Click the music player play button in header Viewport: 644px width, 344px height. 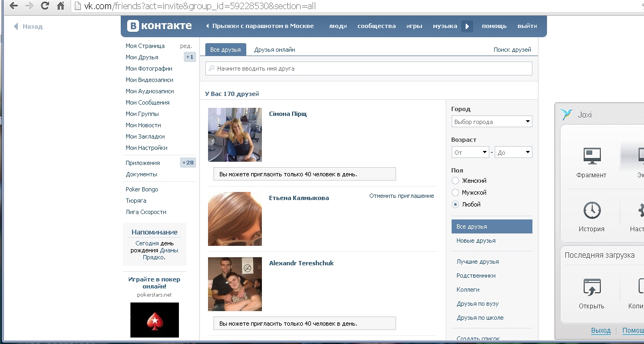click(x=467, y=26)
